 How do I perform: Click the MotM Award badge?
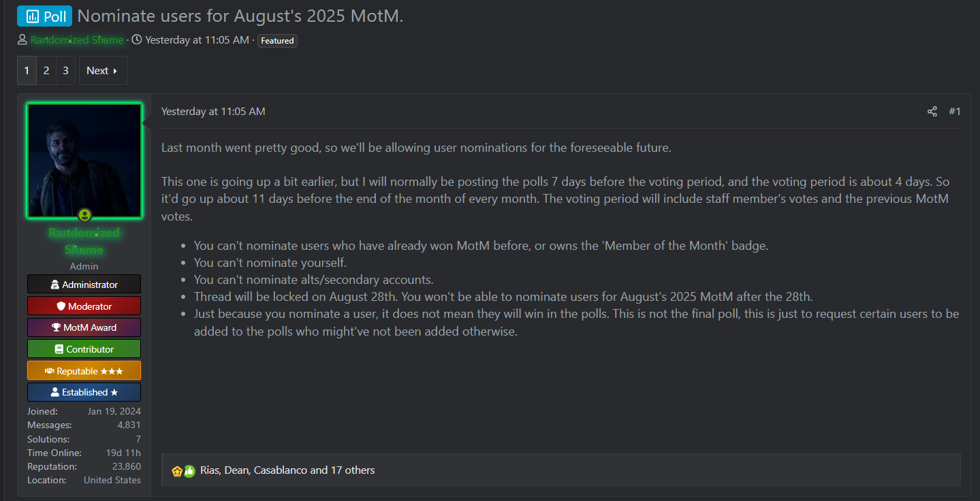pos(84,327)
